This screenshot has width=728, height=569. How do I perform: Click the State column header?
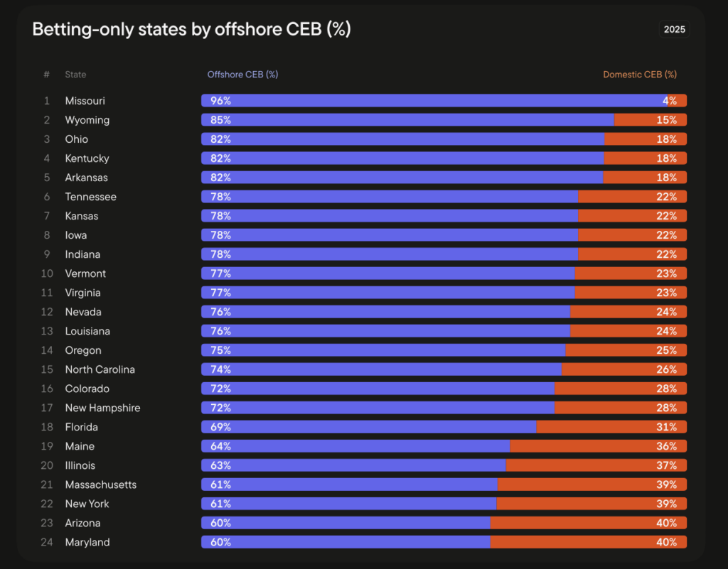pyautogui.click(x=75, y=75)
